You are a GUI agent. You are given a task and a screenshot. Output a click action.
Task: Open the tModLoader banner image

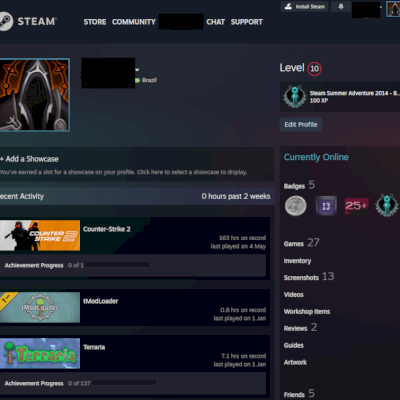click(x=40, y=307)
